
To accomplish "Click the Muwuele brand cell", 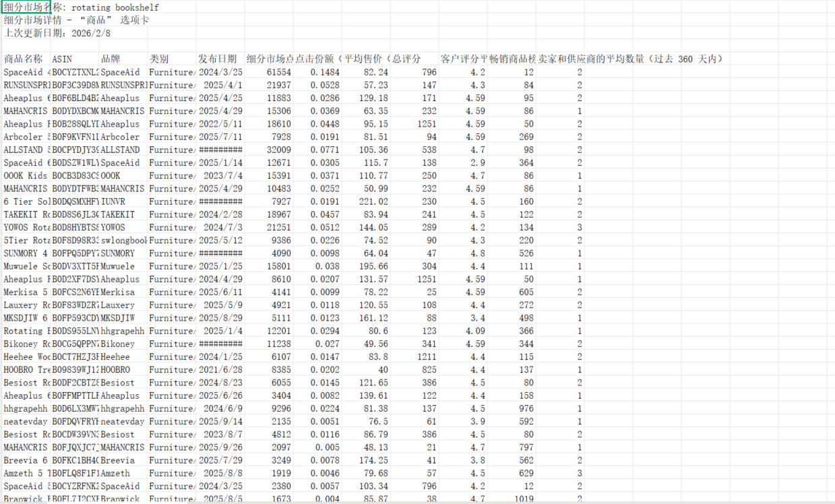I will (123, 266).
